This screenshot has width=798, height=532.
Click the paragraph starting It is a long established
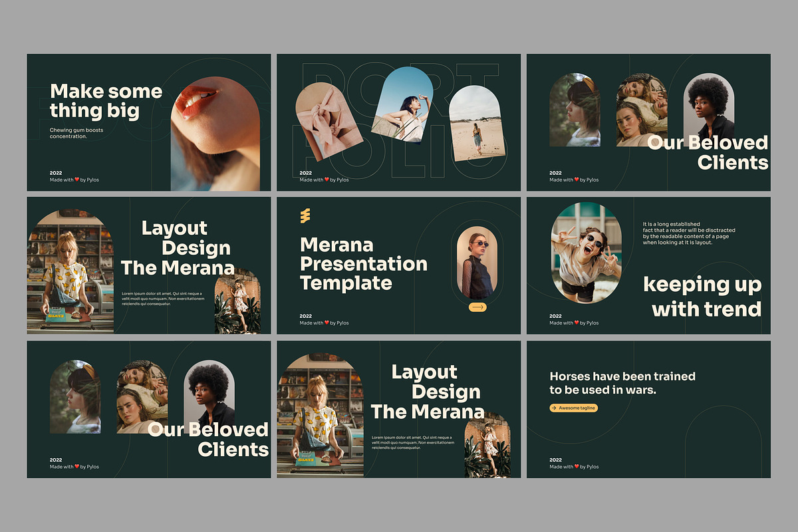click(x=689, y=233)
